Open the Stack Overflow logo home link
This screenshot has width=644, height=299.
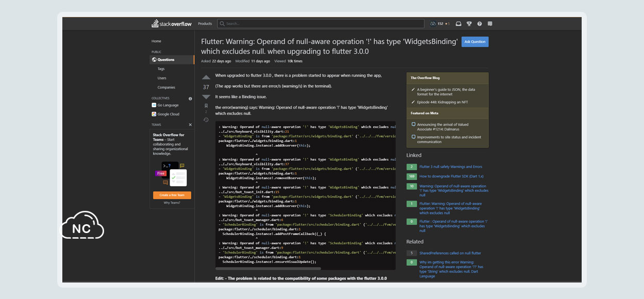click(172, 24)
